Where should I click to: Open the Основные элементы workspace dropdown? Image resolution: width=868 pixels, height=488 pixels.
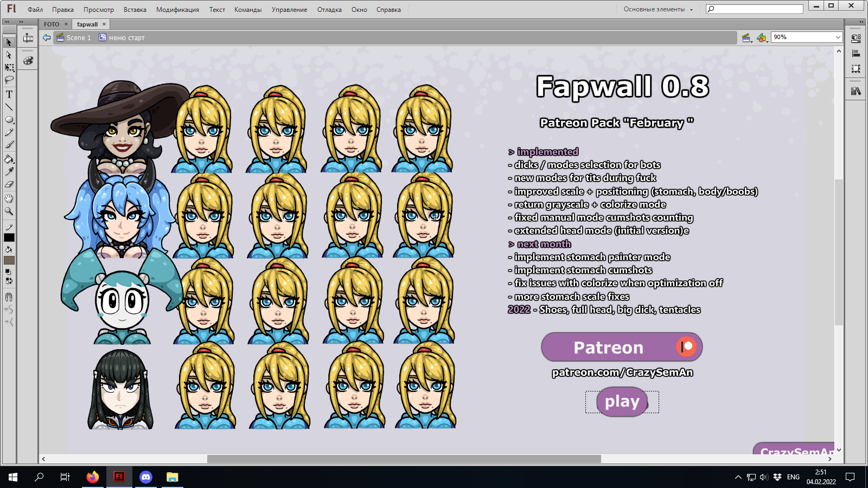658,9
